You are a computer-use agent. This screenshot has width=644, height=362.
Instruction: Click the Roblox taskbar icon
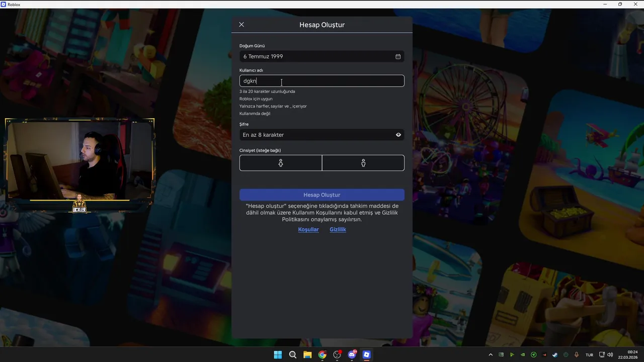pyautogui.click(x=367, y=355)
